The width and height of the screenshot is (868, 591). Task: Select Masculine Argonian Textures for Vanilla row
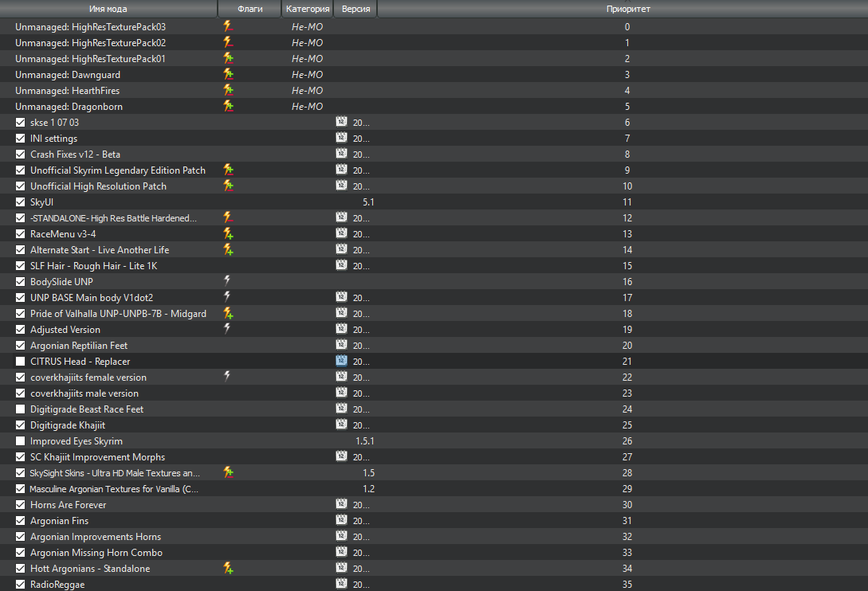tap(434, 488)
